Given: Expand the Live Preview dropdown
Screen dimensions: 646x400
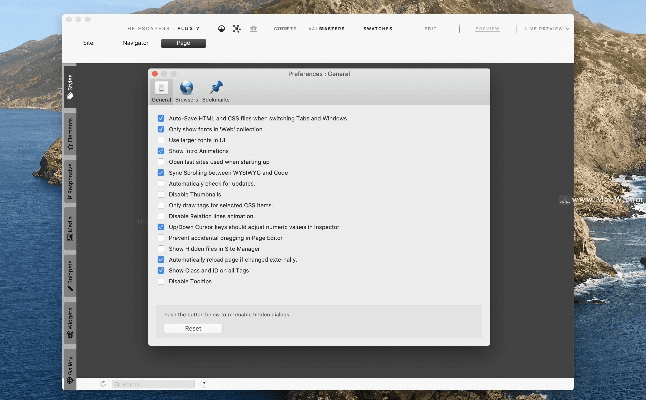Looking at the screenshot, I should 546,29.
